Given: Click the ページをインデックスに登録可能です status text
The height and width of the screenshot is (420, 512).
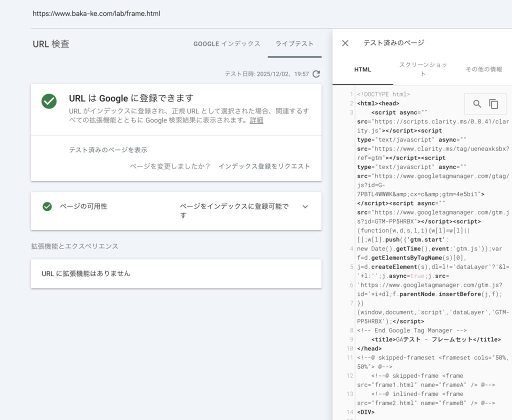Looking at the screenshot, I should coord(234,211).
